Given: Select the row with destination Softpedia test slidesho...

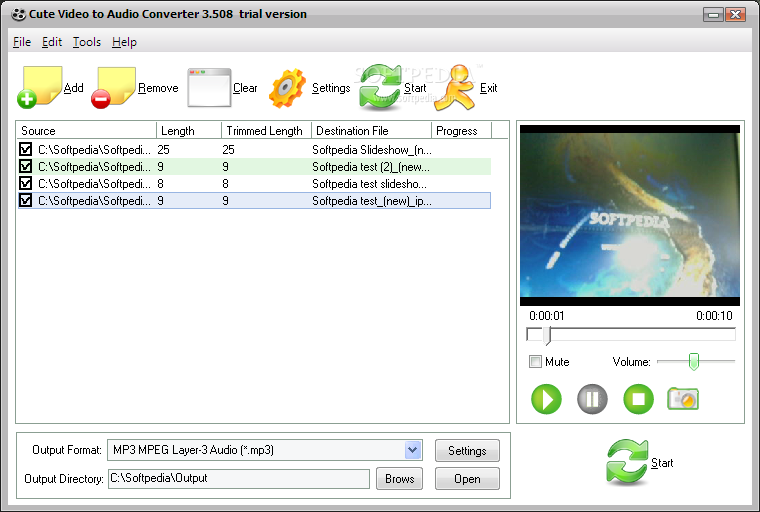Looking at the screenshot, I should point(254,183).
